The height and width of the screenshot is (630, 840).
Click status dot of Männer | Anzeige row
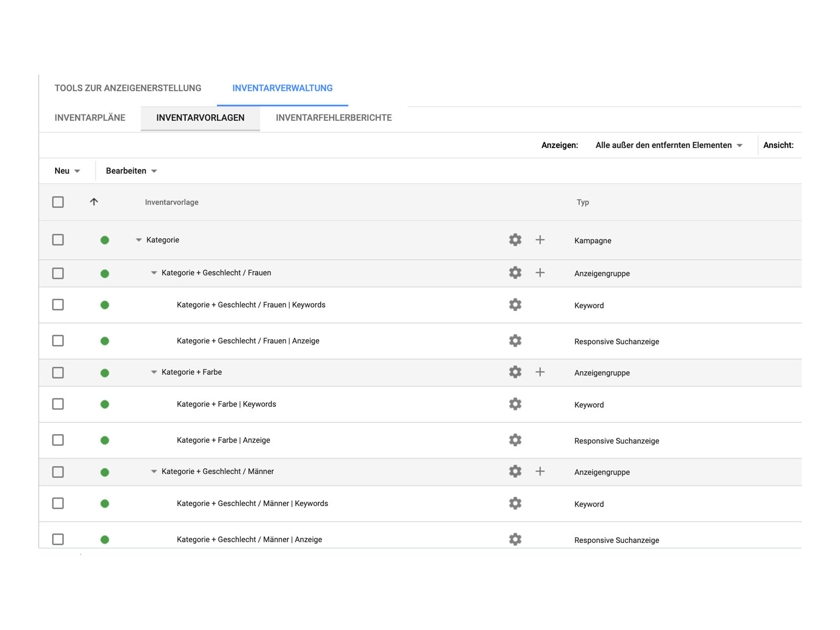point(105,540)
